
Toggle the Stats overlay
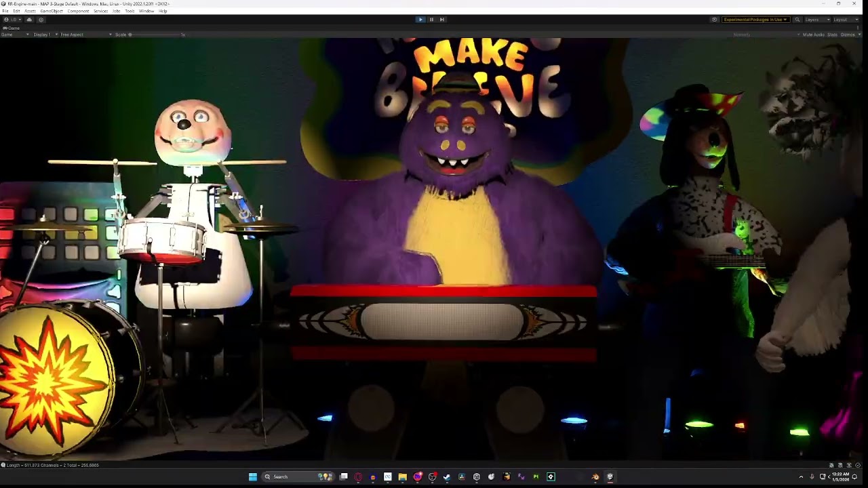[832, 35]
